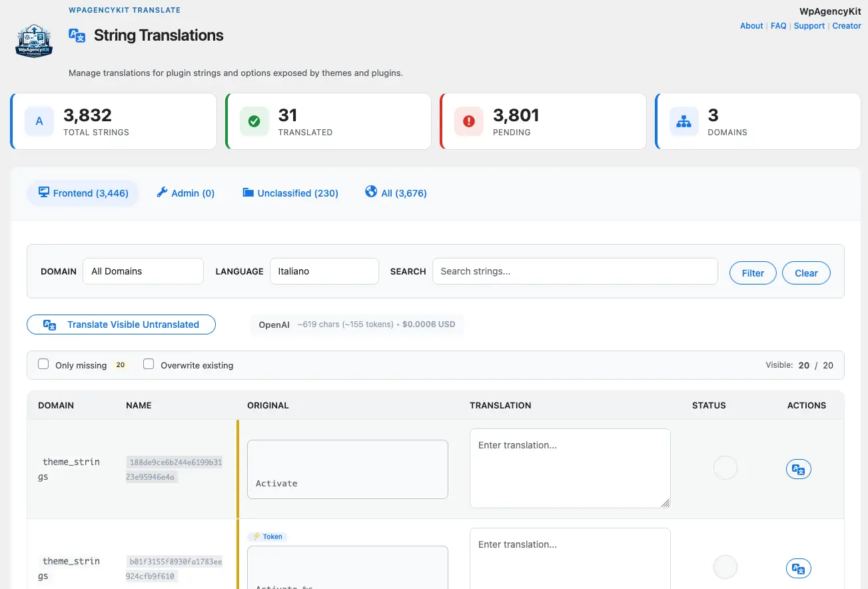Click the translate icon for the b01f3155 row

(x=799, y=568)
